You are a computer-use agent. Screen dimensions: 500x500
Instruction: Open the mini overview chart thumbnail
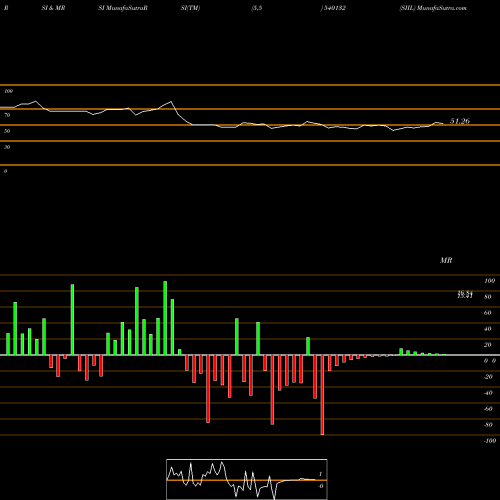(x=247, y=479)
